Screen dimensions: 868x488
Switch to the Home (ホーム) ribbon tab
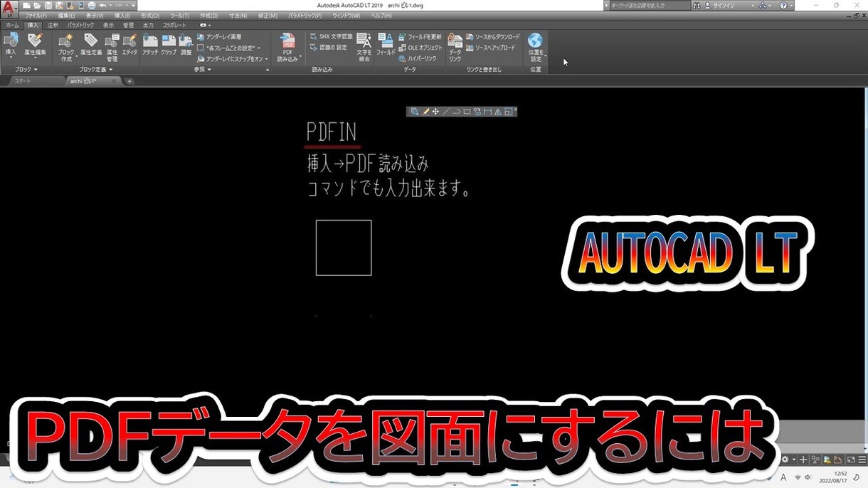[12, 25]
